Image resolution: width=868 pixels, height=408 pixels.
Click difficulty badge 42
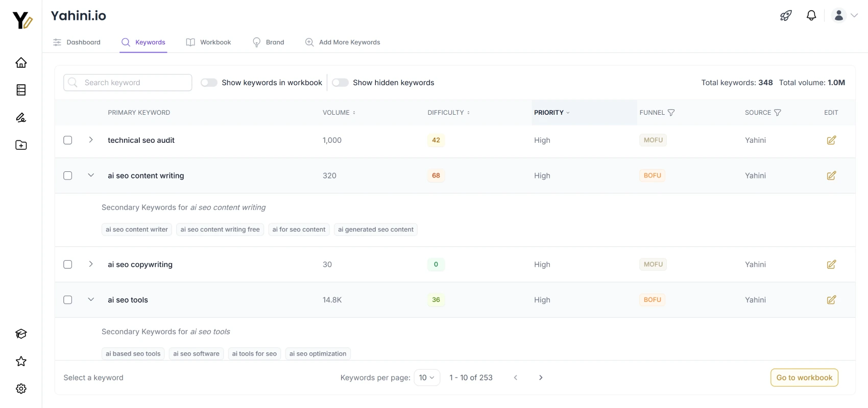click(x=436, y=140)
